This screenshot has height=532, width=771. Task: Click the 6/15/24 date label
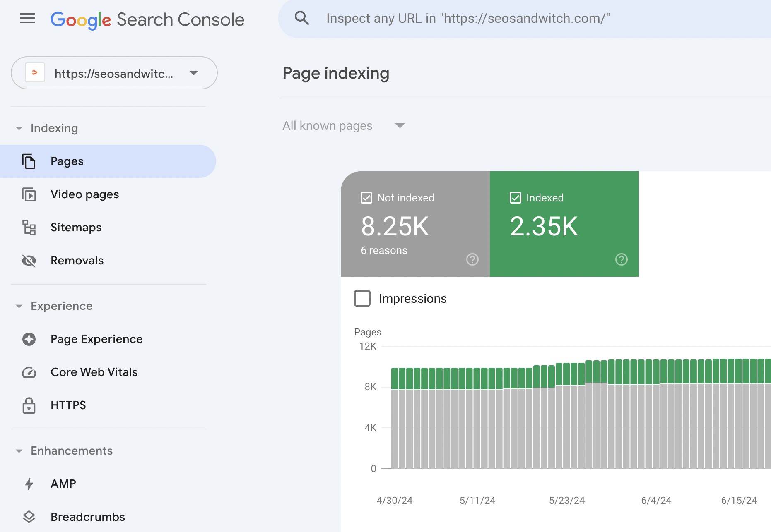(739, 501)
